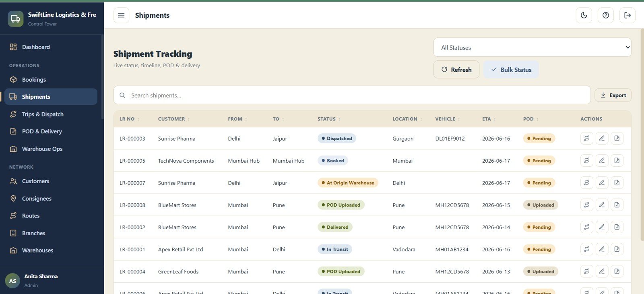Go to Bookings in sidebar
This screenshot has width=644, height=294.
tap(51, 80)
